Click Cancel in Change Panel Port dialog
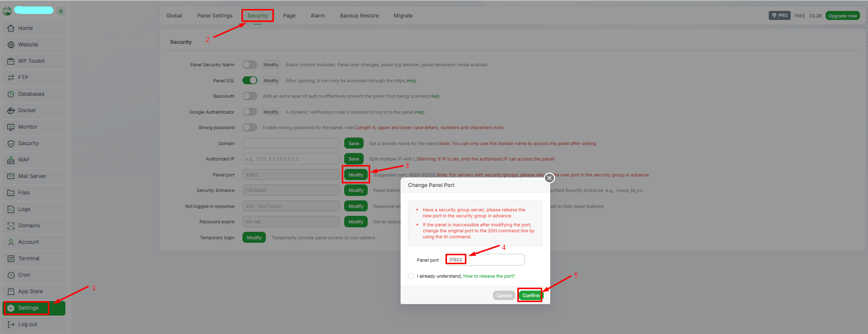The width and height of the screenshot is (868, 334). click(504, 296)
